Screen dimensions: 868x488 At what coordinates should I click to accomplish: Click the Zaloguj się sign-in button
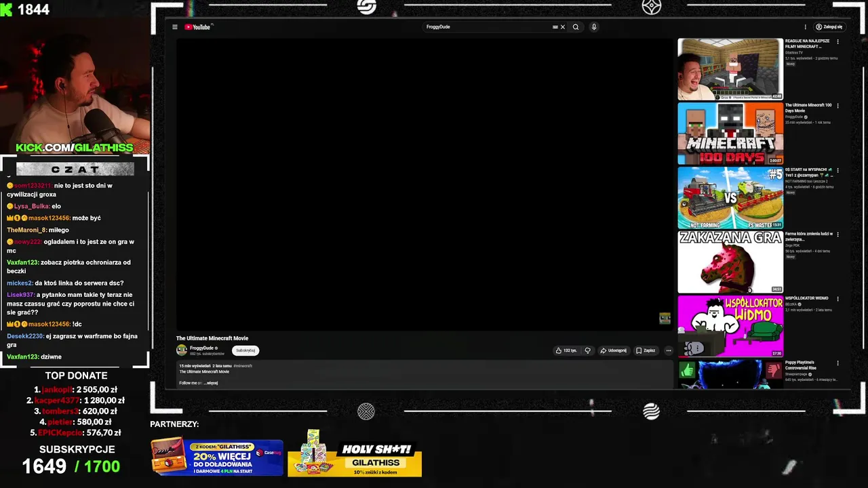tap(829, 27)
